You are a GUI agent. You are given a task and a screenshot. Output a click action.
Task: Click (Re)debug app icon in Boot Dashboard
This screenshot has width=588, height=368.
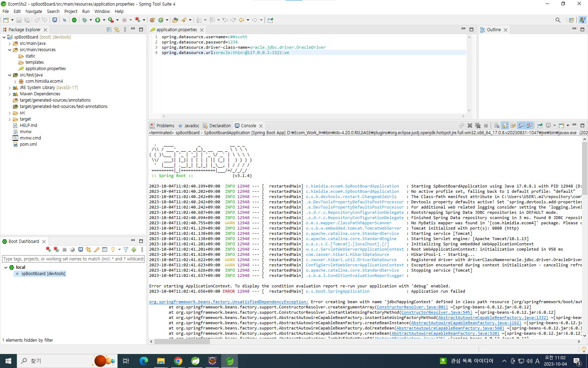pos(56,250)
